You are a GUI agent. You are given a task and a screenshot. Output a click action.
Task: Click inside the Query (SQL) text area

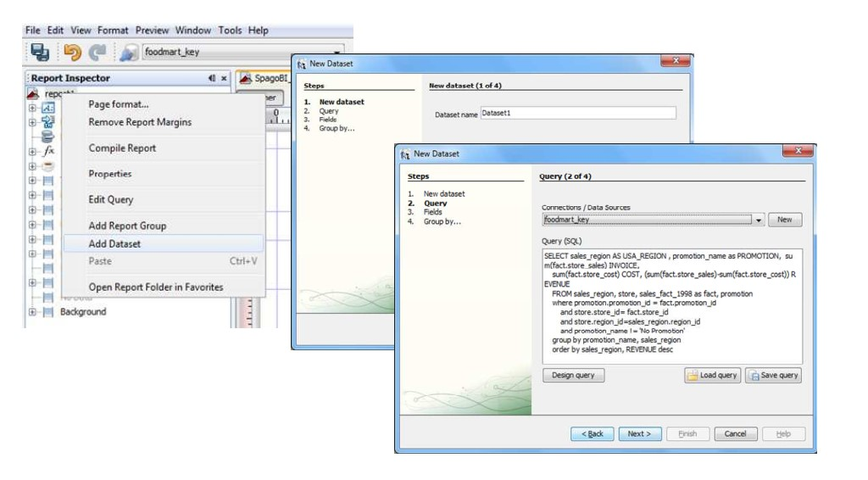[672, 306]
